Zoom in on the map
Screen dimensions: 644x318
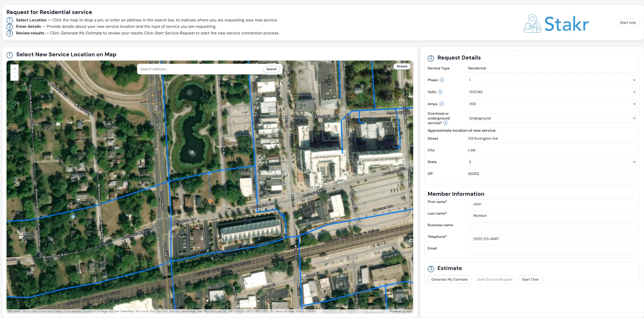[14, 68]
